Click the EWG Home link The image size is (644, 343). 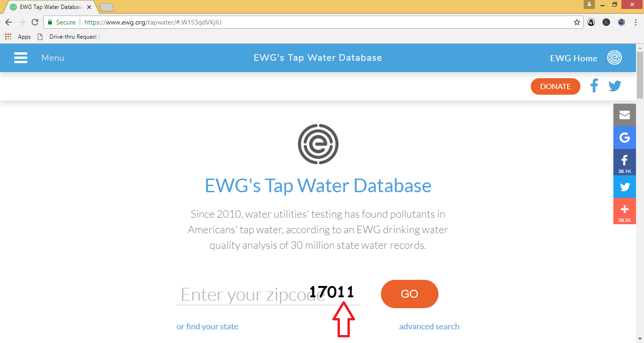click(573, 58)
